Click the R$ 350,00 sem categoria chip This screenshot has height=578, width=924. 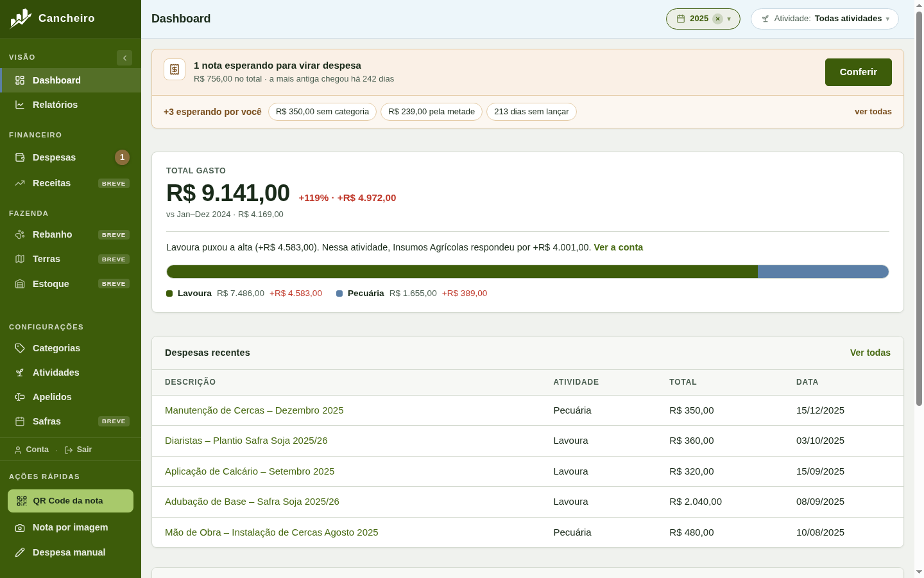(322, 112)
